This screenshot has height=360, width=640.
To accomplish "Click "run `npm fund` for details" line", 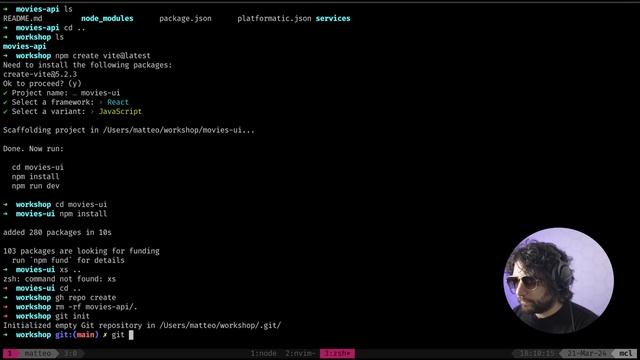I will pos(68,260).
